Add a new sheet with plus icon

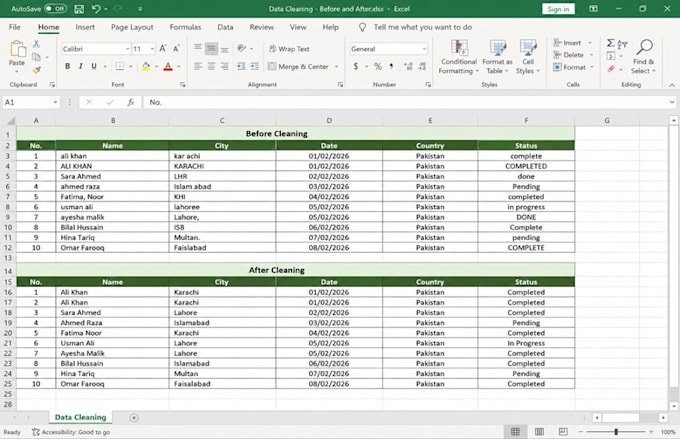pos(134,418)
